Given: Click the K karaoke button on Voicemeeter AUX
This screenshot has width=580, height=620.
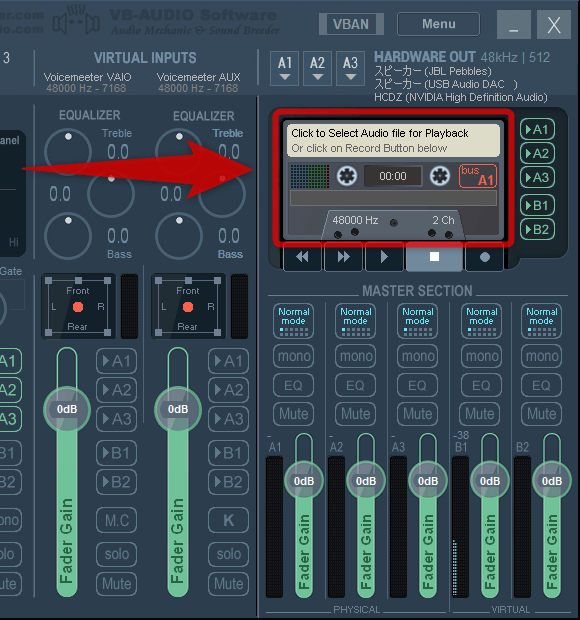Looking at the screenshot, I should 229,520.
